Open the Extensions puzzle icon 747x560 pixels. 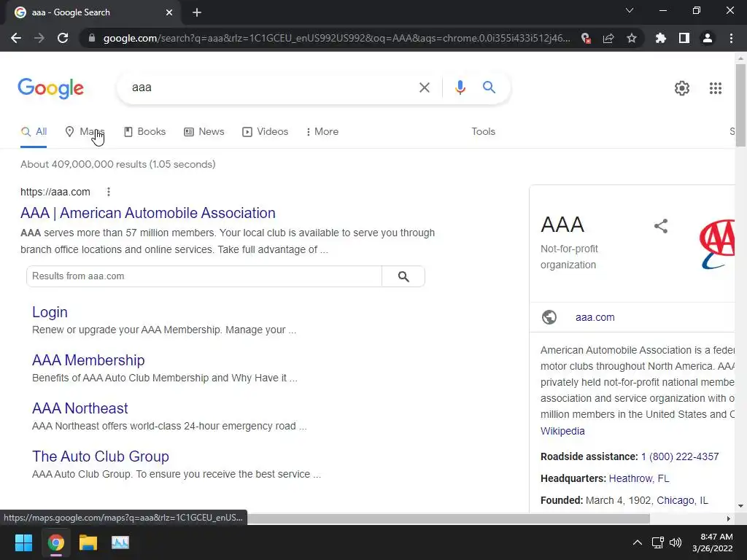coord(661,38)
